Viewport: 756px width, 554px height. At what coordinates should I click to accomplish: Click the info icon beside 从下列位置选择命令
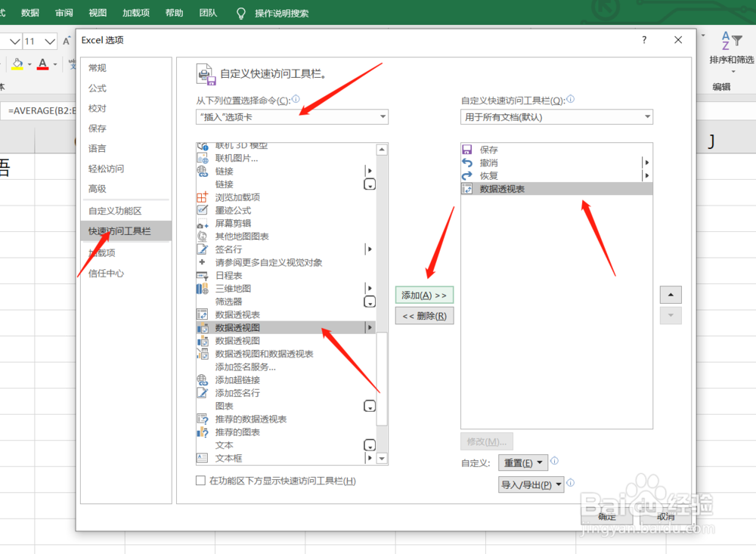(296, 99)
